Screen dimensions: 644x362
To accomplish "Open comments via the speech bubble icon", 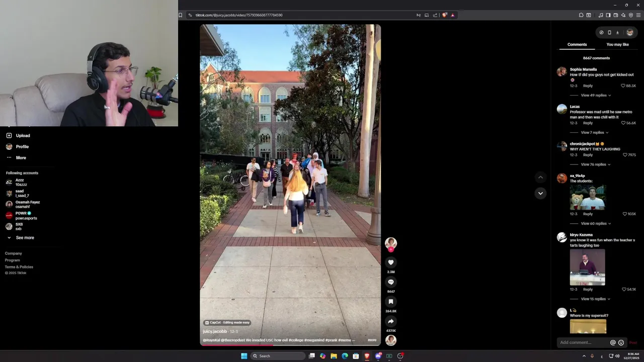I will [x=391, y=282].
